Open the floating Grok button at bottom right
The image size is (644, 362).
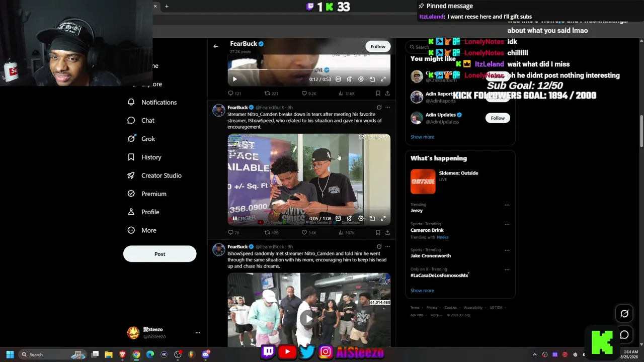(624, 314)
